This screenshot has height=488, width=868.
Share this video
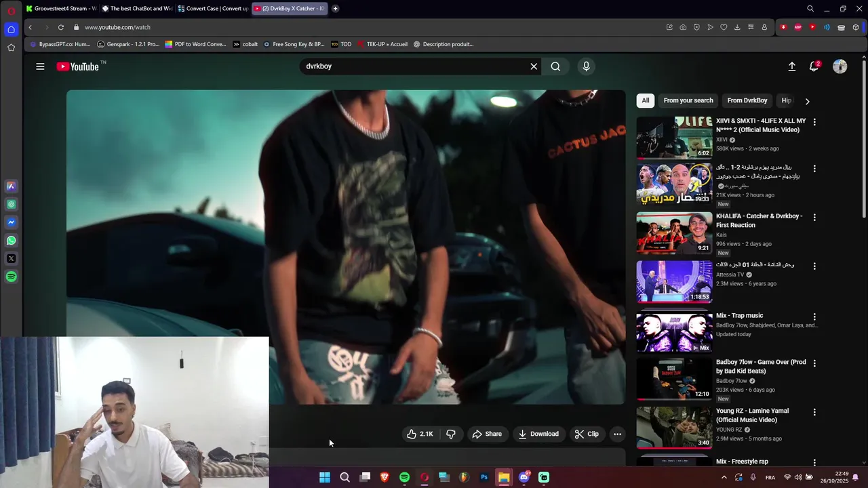click(487, 434)
